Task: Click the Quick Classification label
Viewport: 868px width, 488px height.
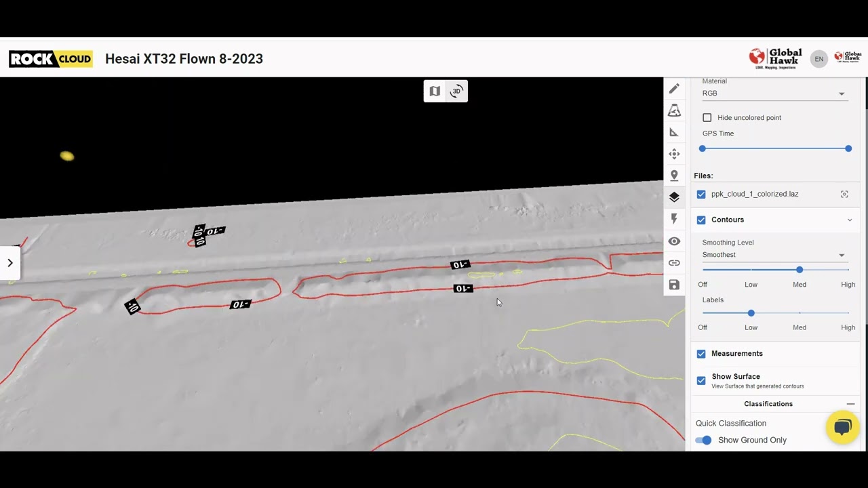Action: pos(731,424)
